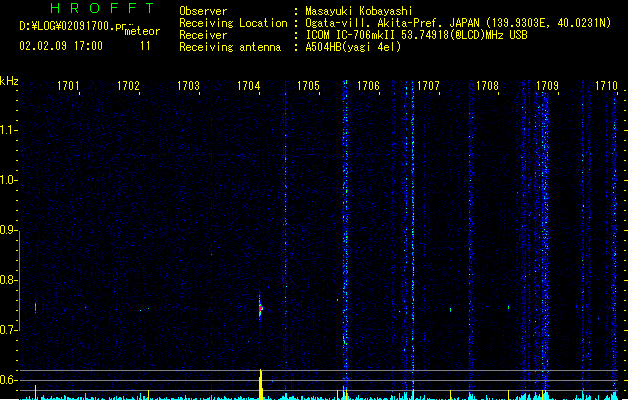The image size is (629, 400).
Task: Click the Receiving antenna label
Action: point(230,47)
